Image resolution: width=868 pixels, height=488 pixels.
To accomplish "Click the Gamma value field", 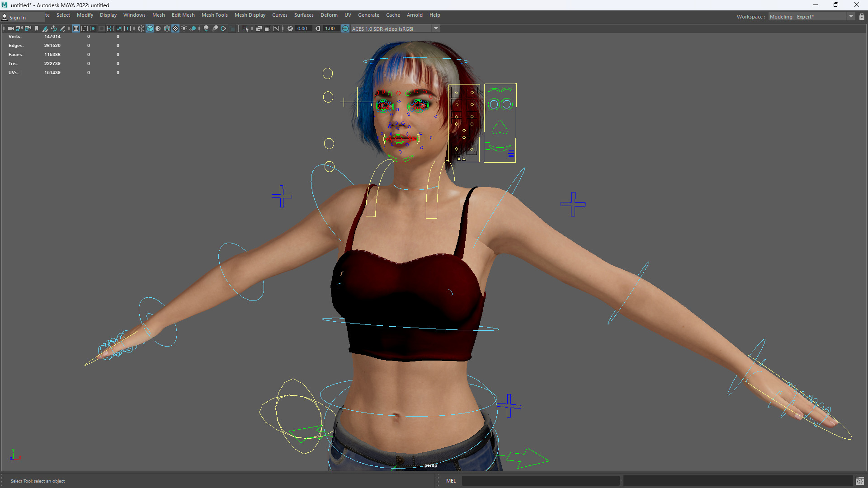I will [331, 28].
